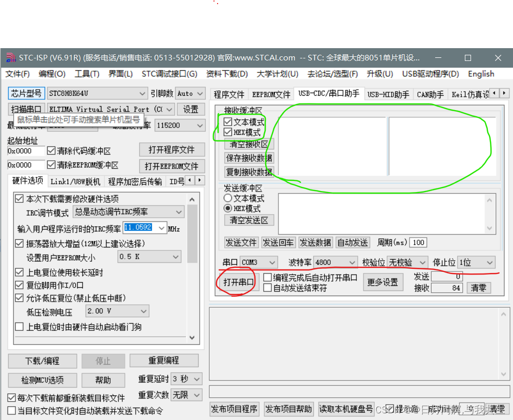Switch to Link1/U8W脱机 tab
This screenshot has width=513, height=420.
tap(75, 181)
